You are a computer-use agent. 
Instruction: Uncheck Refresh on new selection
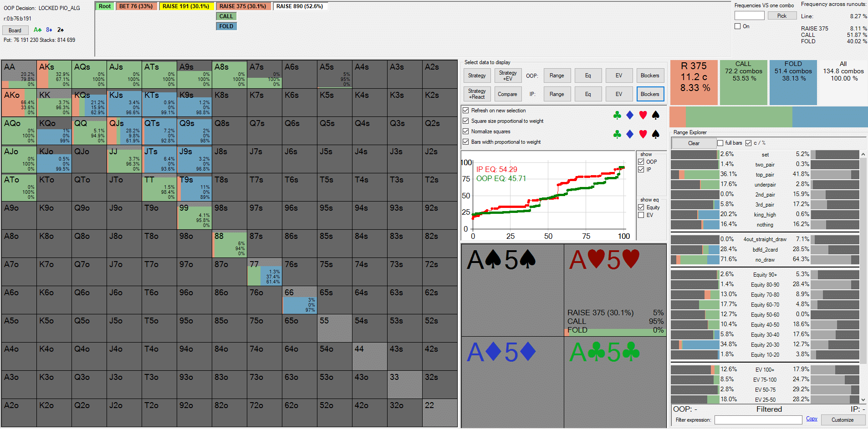[466, 111]
